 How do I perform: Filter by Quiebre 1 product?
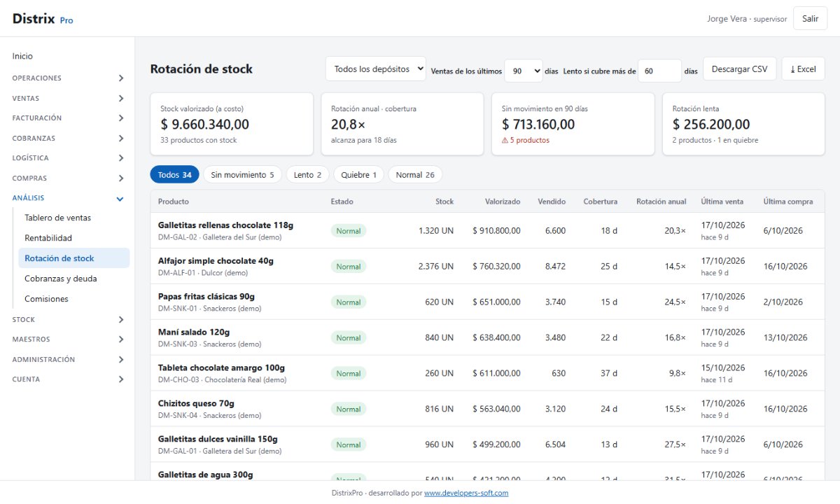click(358, 175)
